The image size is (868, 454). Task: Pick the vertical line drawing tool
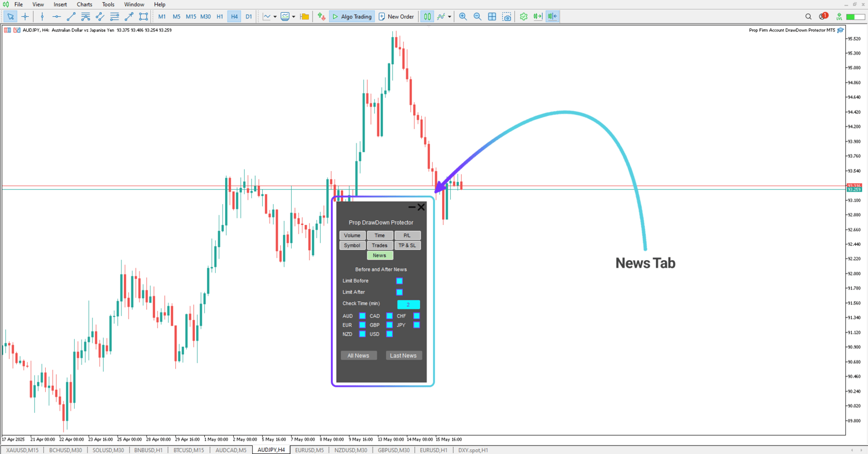click(x=42, y=17)
